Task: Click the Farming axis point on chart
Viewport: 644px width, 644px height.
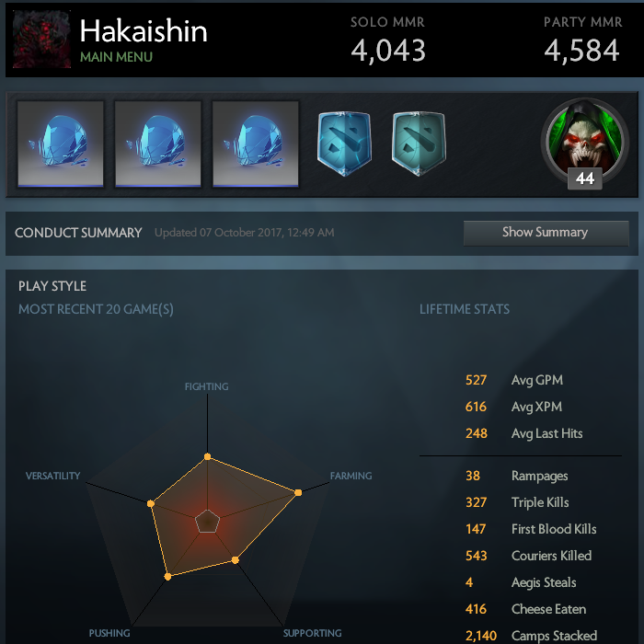Action: [298, 492]
